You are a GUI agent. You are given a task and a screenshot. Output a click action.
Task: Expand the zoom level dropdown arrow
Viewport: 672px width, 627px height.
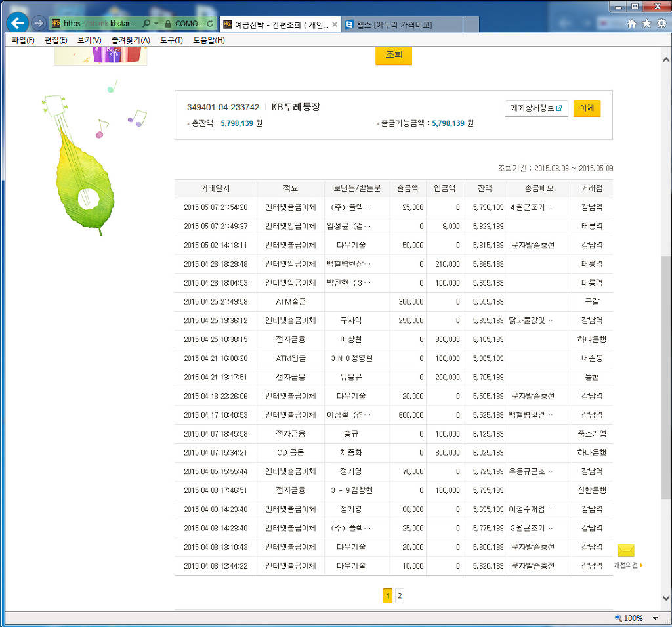pos(655,618)
